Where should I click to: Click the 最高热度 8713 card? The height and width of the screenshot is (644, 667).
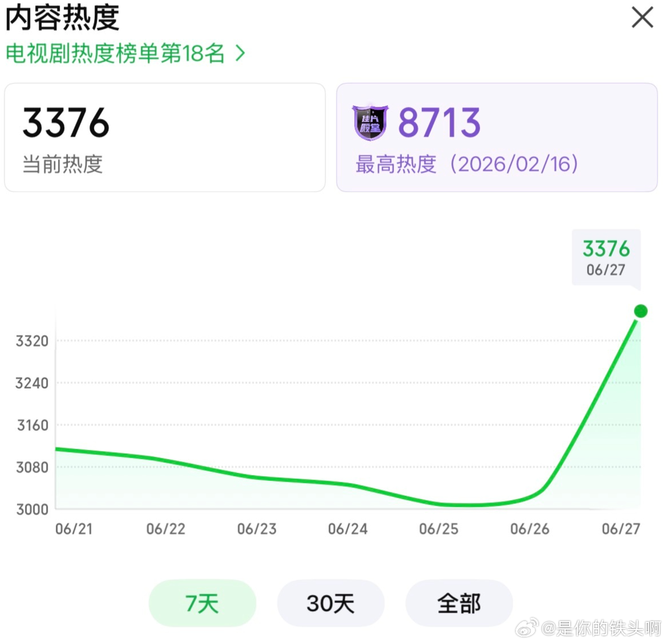[497, 137]
